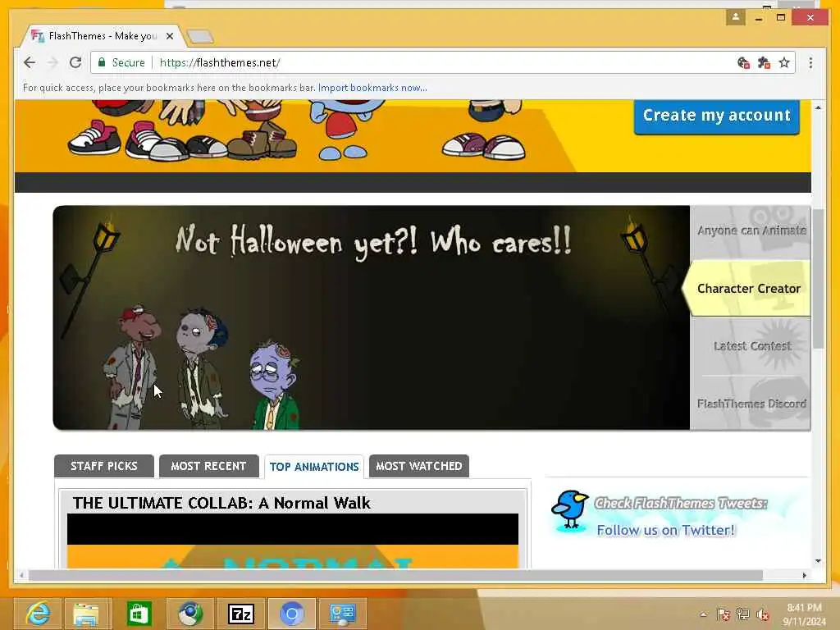Open Internet Explorer from the taskbar

[x=38, y=614]
